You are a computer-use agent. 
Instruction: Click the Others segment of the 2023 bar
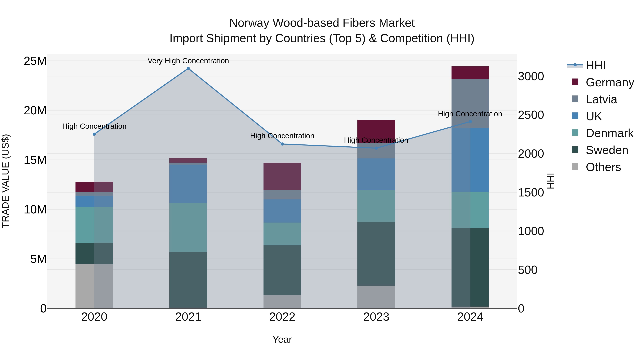pos(376,297)
